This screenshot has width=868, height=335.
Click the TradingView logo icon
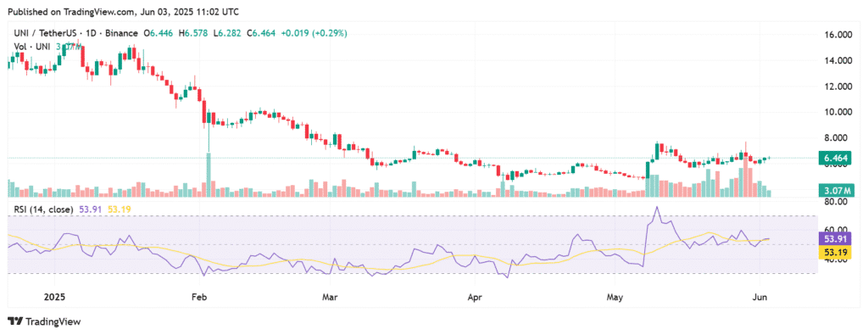[15, 321]
